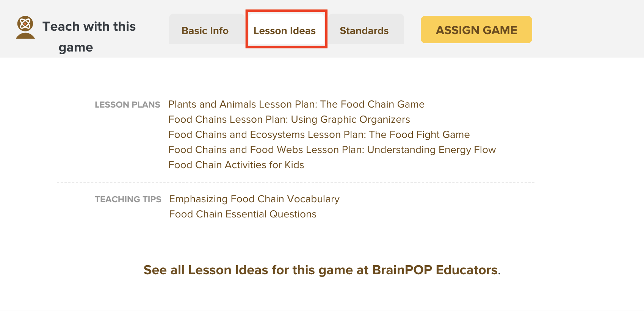This screenshot has width=644, height=311.
Task: Open The Food Fight Game lesson plan
Action: click(319, 134)
